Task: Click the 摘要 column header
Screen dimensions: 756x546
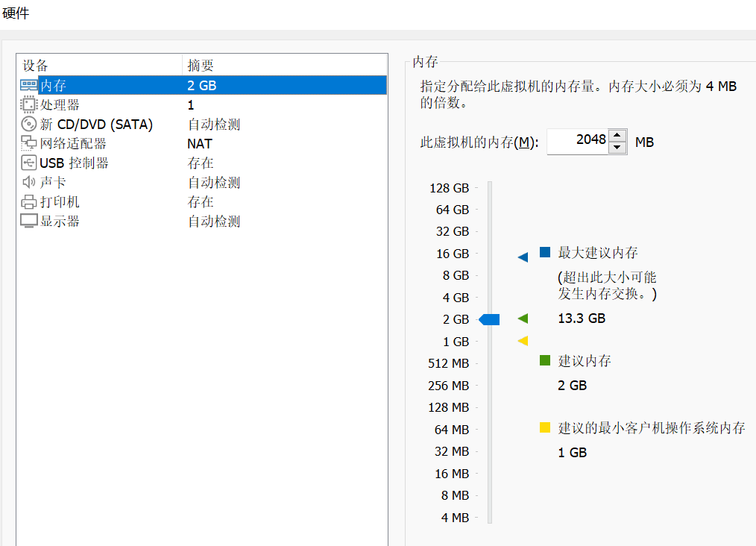Action: click(285, 65)
